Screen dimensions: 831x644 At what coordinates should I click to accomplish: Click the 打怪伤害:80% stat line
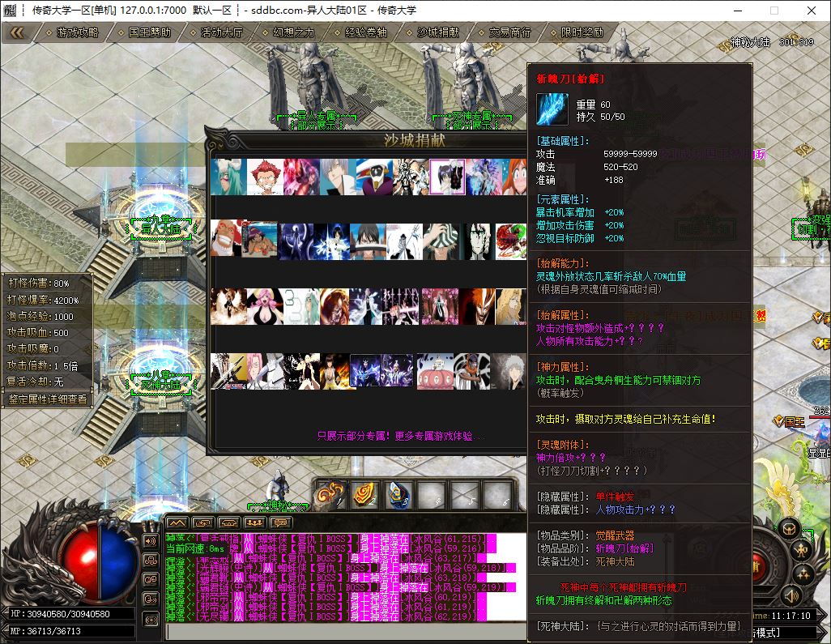(x=39, y=283)
